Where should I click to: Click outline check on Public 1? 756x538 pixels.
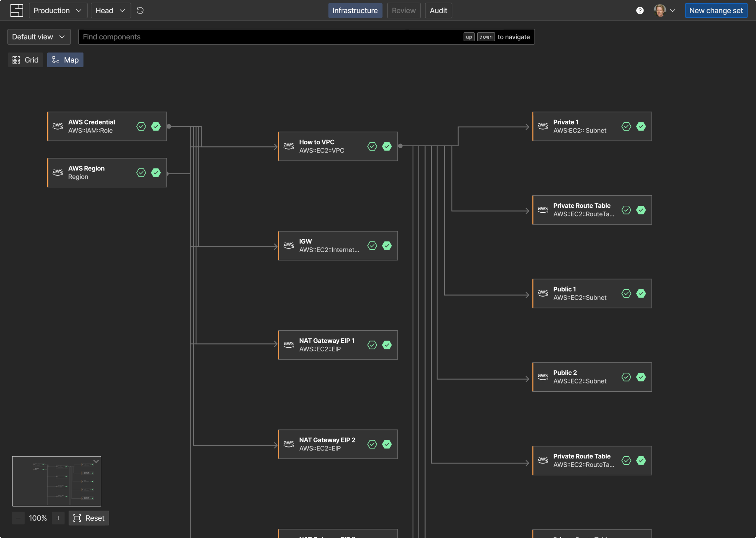pyautogui.click(x=626, y=294)
